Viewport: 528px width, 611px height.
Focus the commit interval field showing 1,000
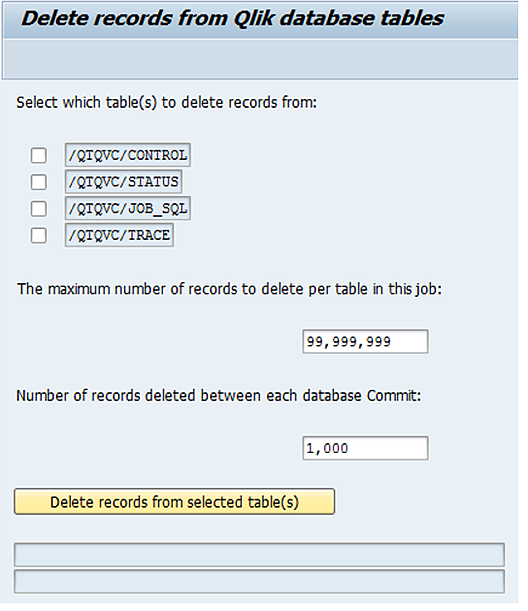point(366,448)
